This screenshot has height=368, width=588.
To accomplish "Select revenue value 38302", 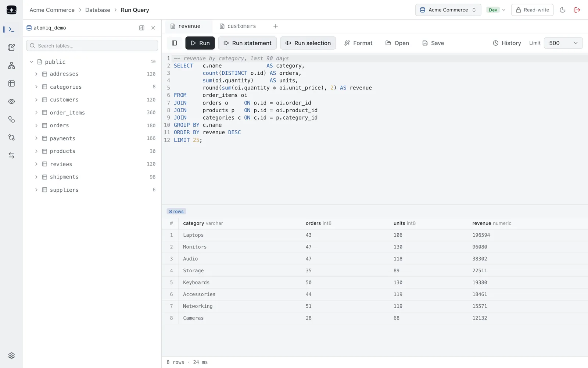I will 480,259.
